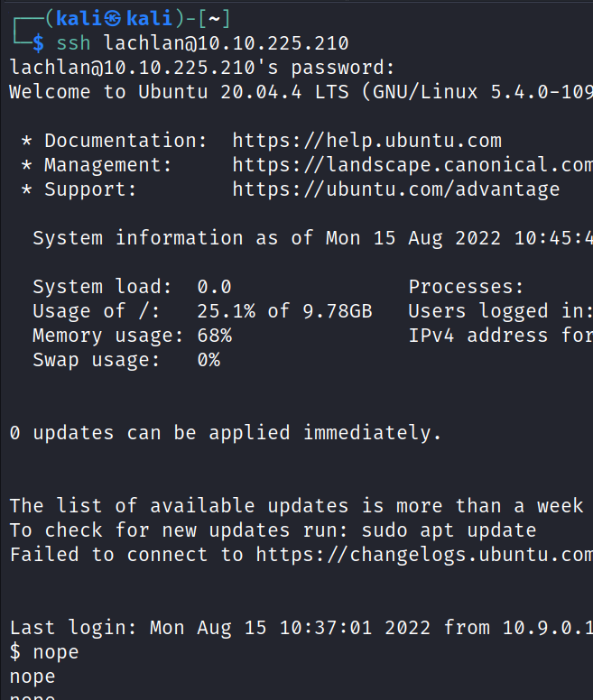Click the Memory usage 68% value
The width and height of the screenshot is (593, 700).
pos(214,336)
